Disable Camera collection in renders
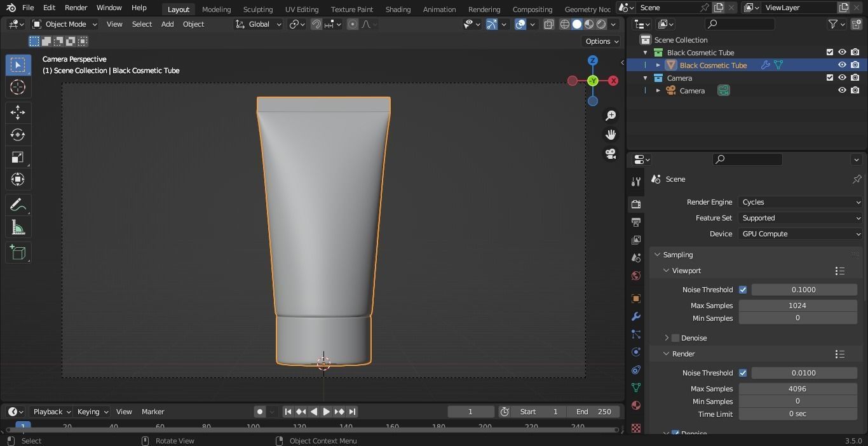 click(x=855, y=78)
